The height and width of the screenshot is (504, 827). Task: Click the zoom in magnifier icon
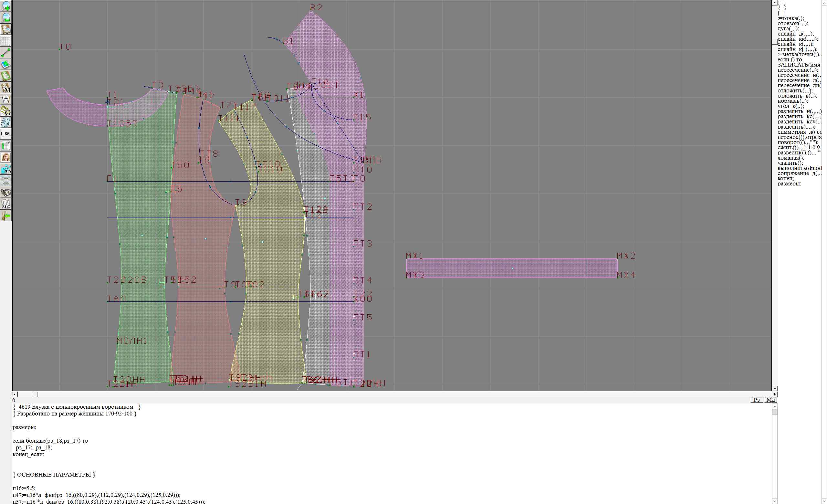coord(6,6)
